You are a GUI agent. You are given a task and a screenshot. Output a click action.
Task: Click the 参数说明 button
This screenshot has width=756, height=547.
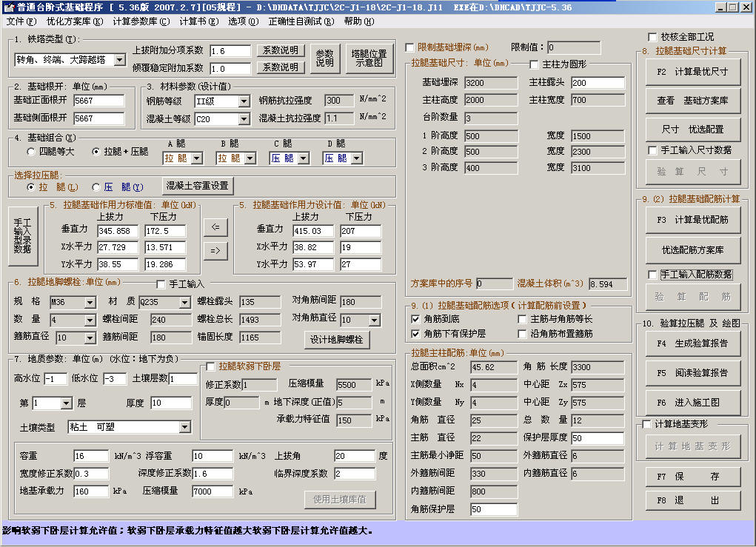point(325,58)
